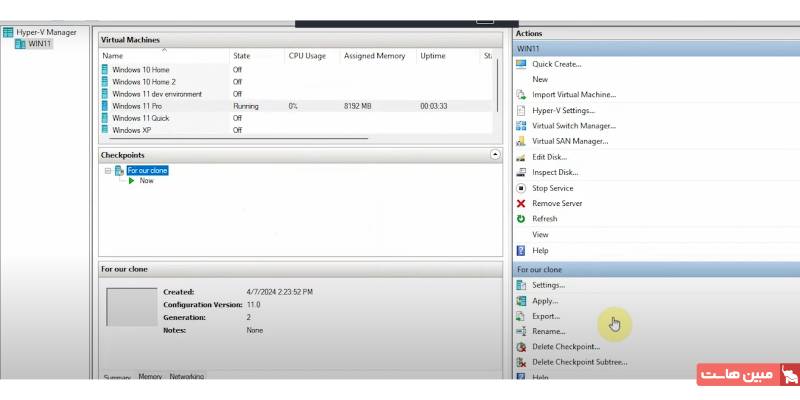
Task: Click the virtual machines list vertical scrollbar
Action: pyautogui.click(x=497, y=87)
